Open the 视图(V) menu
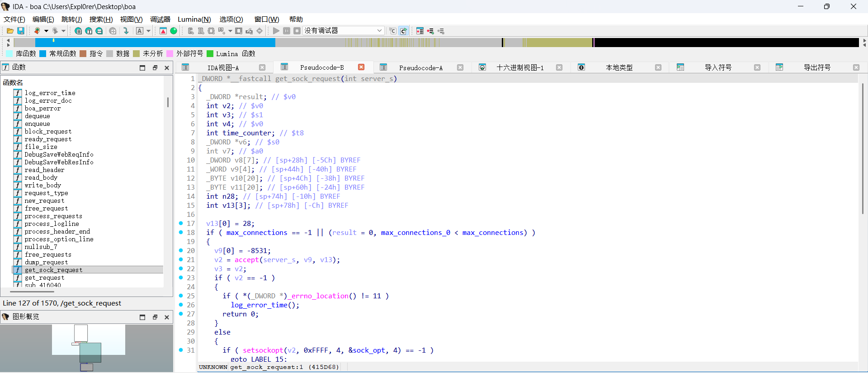The image size is (868, 373). coord(131,19)
